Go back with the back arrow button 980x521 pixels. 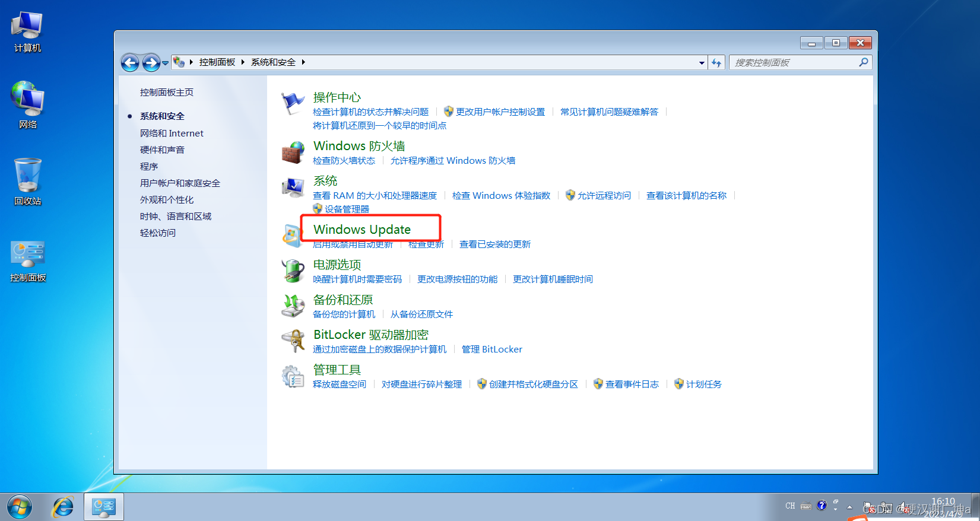130,62
